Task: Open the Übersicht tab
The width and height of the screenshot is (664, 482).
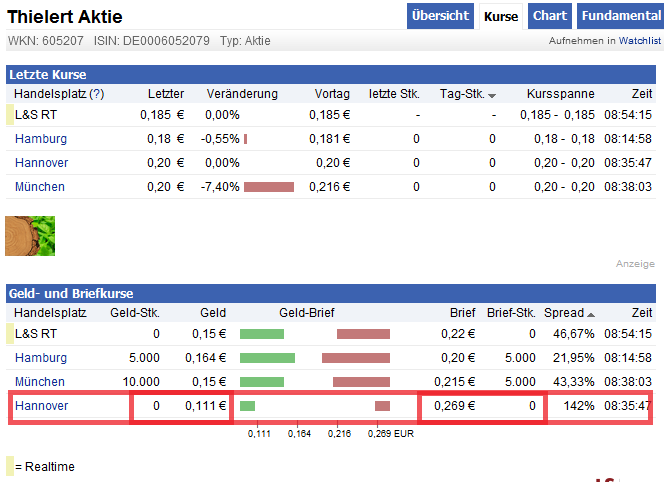Action: pos(440,16)
